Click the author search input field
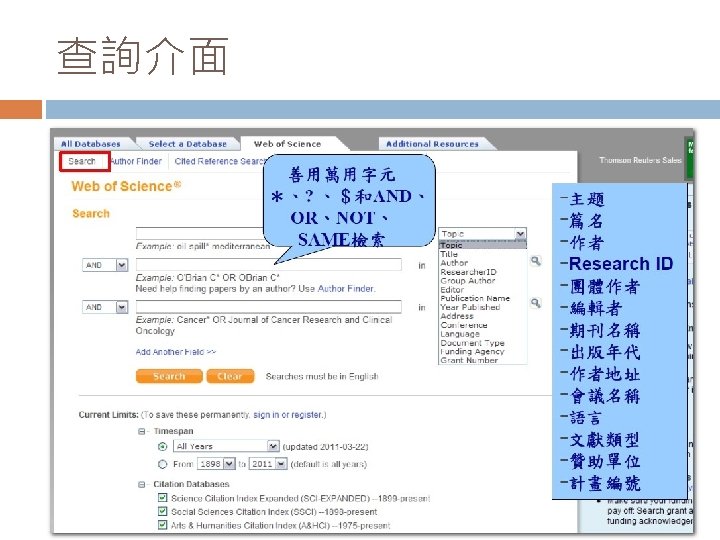This screenshot has height=540, width=720. coord(269,264)
